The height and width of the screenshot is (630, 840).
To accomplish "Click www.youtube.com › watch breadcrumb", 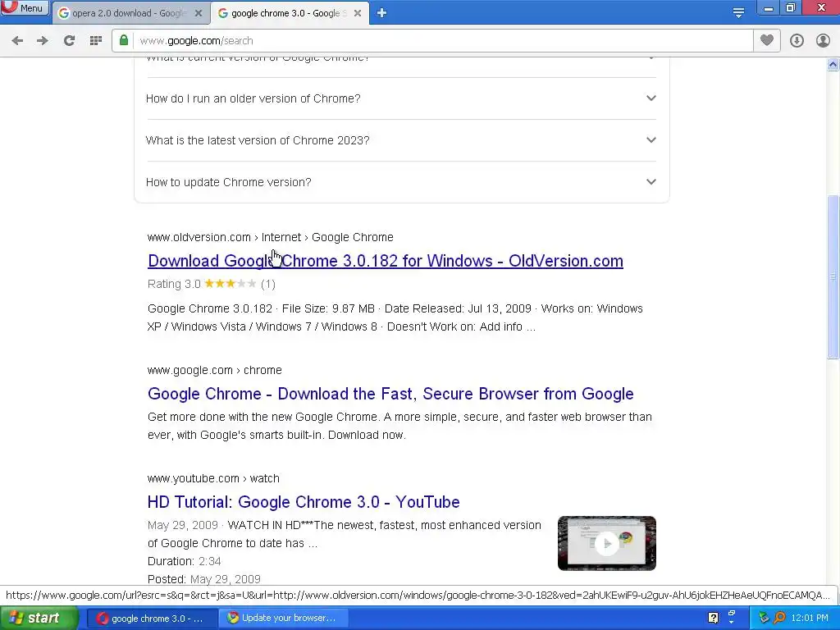I will click(x=213, y=478).
